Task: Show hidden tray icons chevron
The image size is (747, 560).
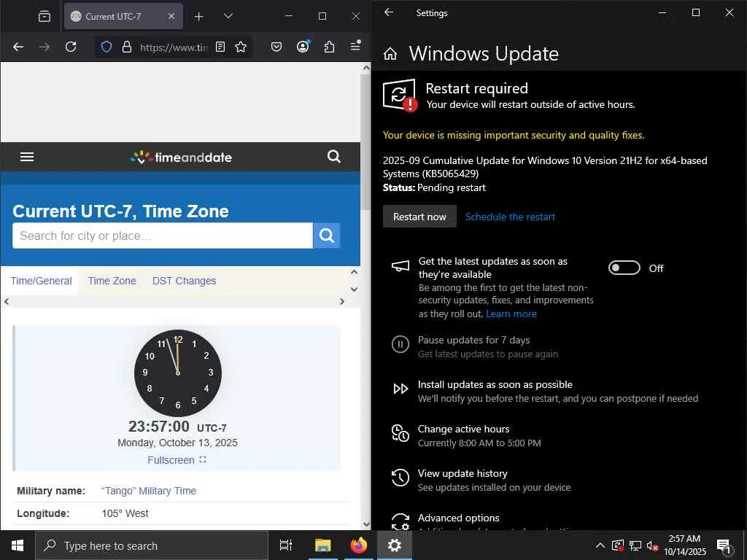Action: (600, 545)
